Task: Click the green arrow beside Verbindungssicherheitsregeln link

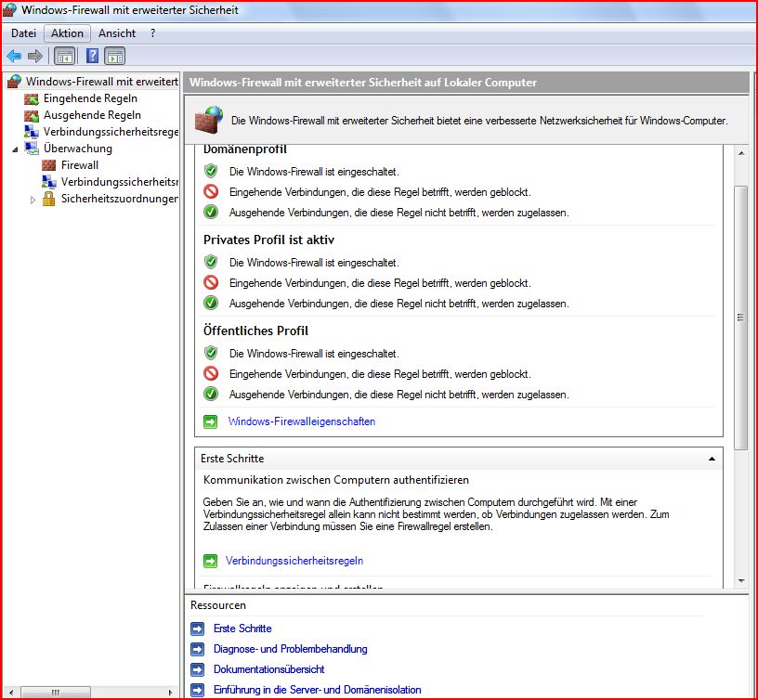Action: (210, 561)
